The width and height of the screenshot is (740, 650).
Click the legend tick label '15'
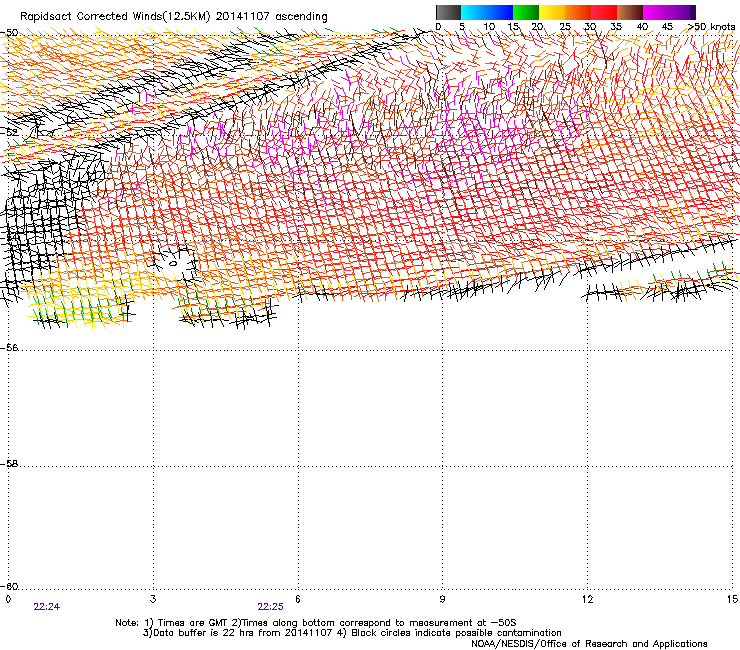[x=513, y=27]
